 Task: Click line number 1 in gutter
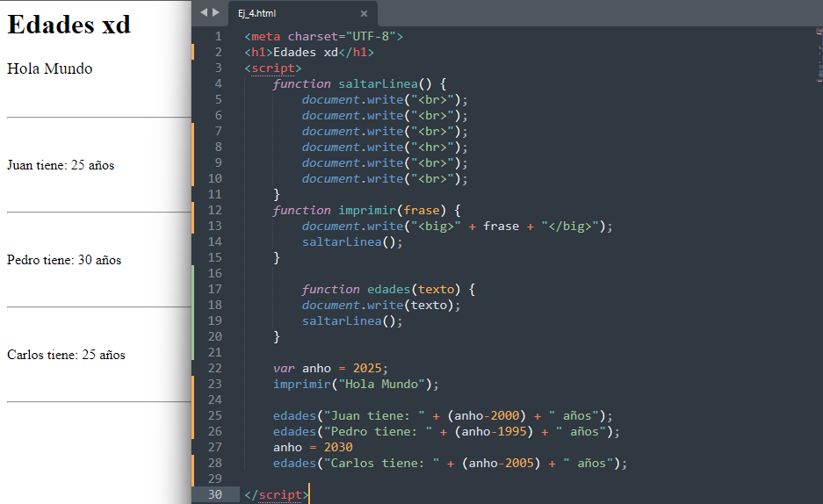click(x=219, y=37)
